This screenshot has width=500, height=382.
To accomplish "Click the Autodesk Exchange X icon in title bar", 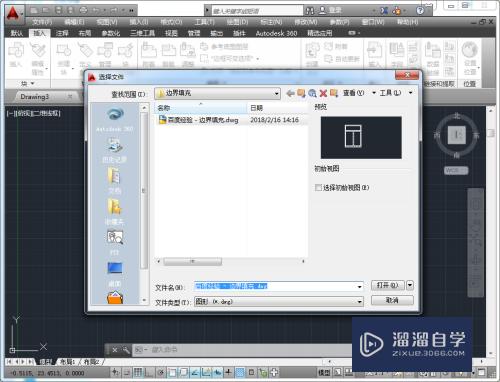I will pyautogui.click(x=384, y=10).
